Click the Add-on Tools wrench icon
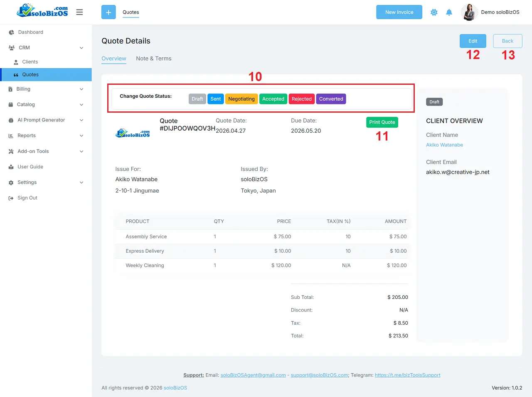The height and width of the screenshot is (397, 532). tap(11, 151)
